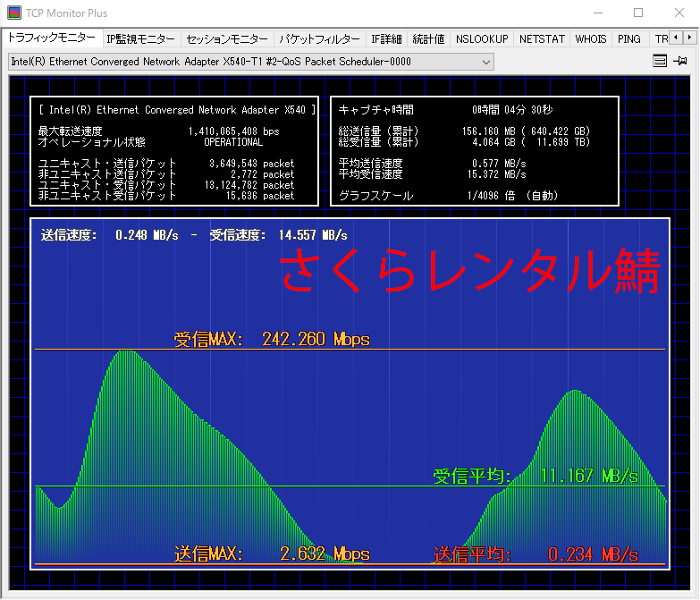Open the PING tab
Viewport: 700px width, 600px height.
pos(629,39)
